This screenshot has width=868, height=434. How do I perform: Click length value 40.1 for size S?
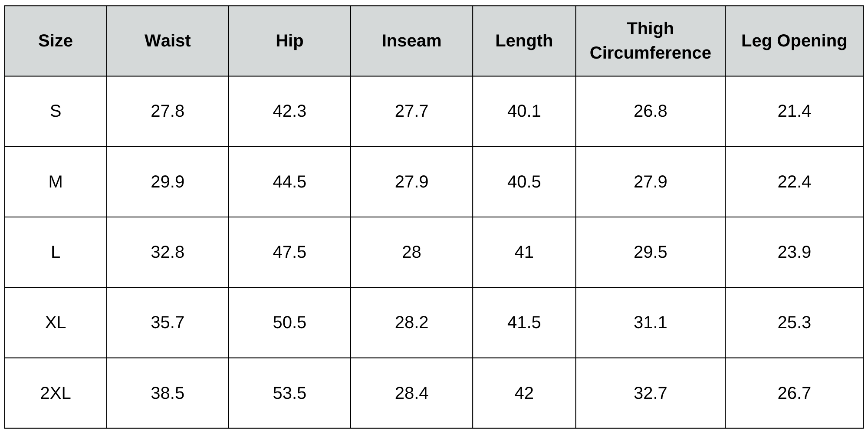tap(524, 111)
